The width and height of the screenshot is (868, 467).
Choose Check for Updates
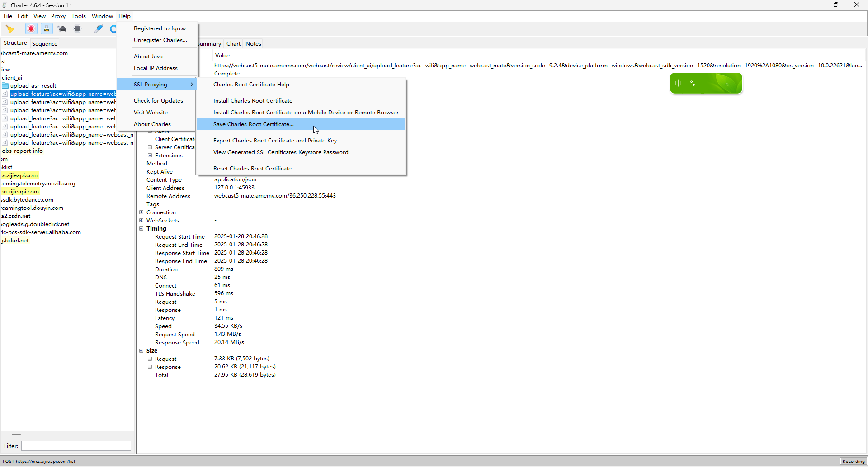pos(157,101)
